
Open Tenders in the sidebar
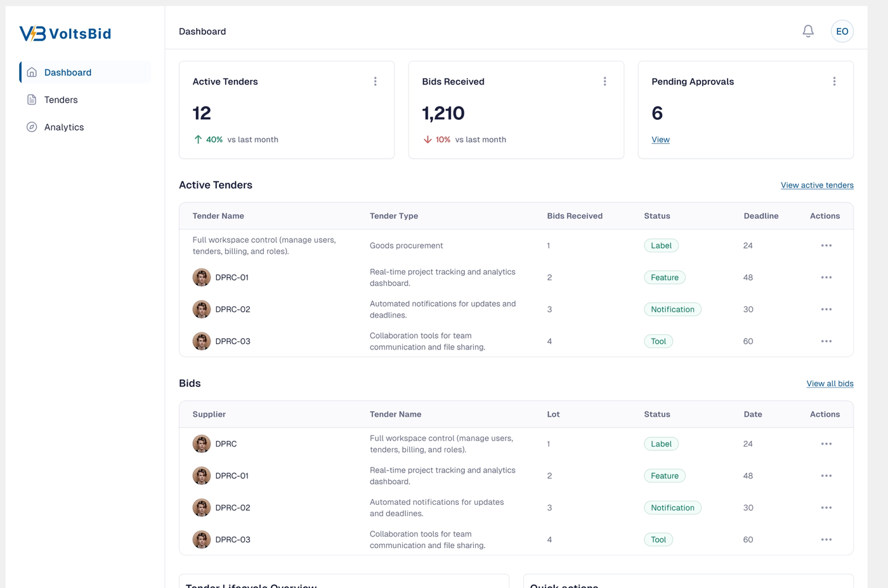86,100
